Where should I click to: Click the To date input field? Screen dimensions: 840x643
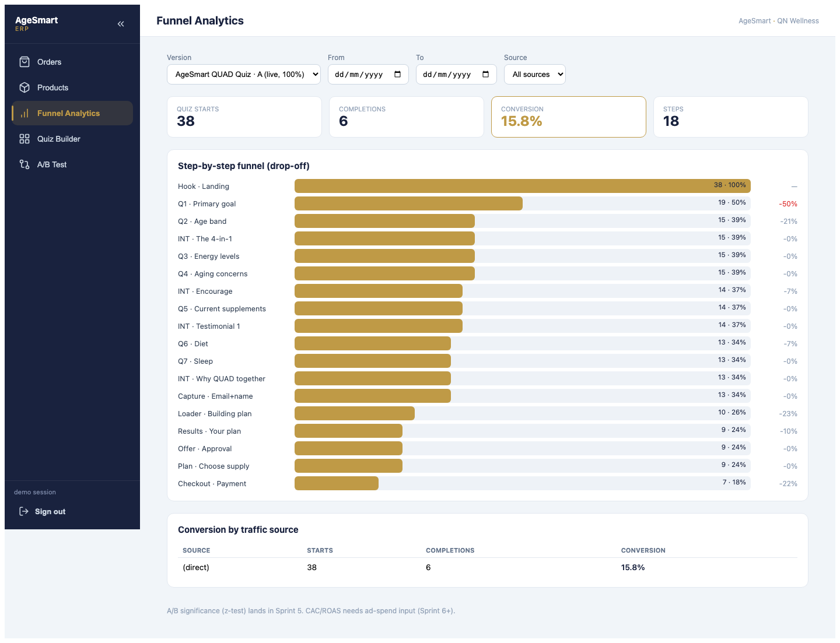(x=456, y=74)
